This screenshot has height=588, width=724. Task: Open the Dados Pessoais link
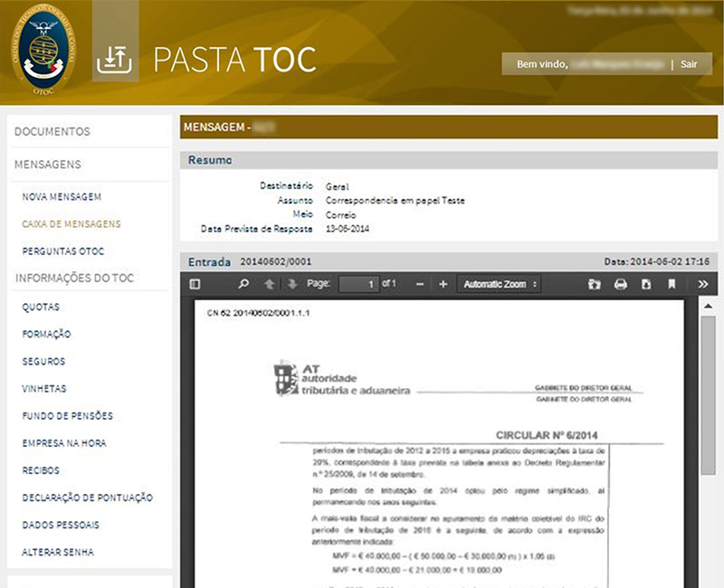(61, 525)
